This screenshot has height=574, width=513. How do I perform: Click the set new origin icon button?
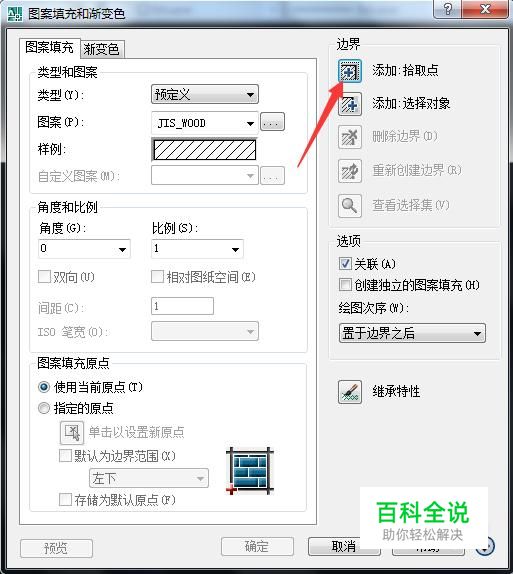(x=72, y=432)
